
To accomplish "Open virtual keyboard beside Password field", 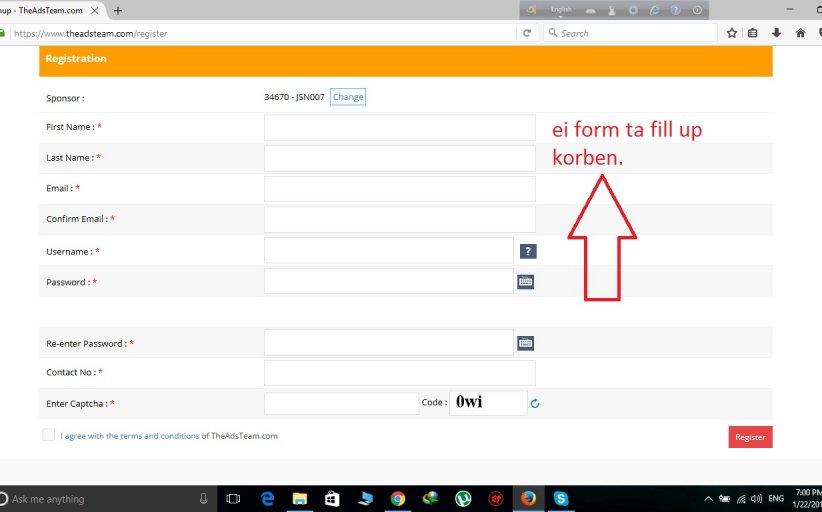I will (525, 282).
